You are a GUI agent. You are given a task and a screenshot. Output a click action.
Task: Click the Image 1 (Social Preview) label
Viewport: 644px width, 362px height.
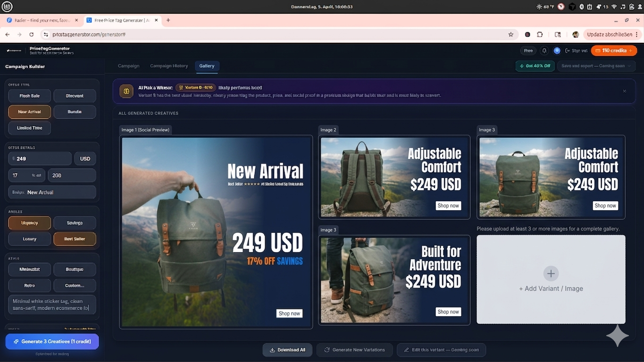(145, 130)
